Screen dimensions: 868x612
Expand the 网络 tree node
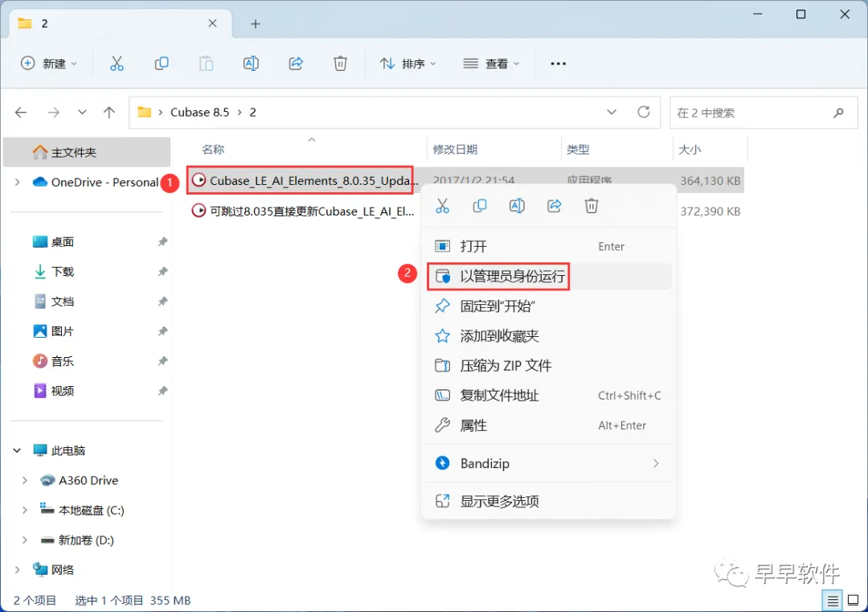click(x=17, y=570)
